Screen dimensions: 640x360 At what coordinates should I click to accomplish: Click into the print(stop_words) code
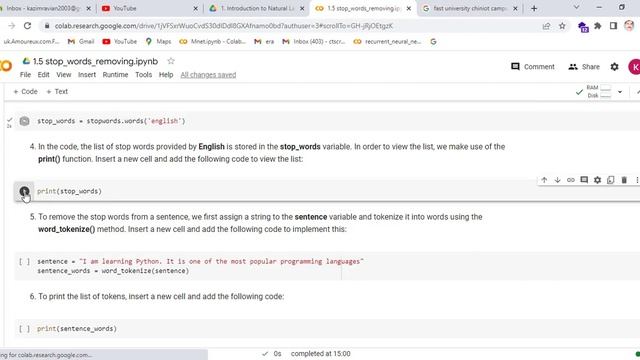pos(69,191)
